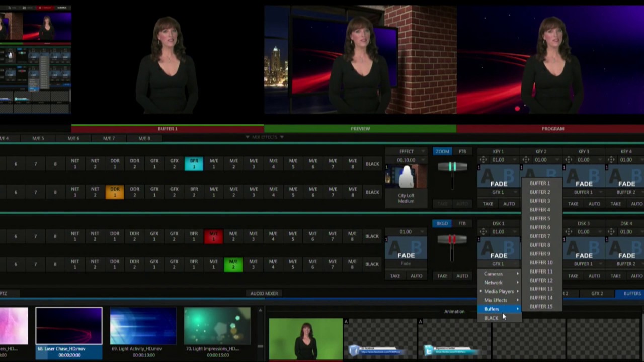Choose BUFFER 15 from the submenu
This screenshot has width=644, height=362.
click(x=541, y=306)
